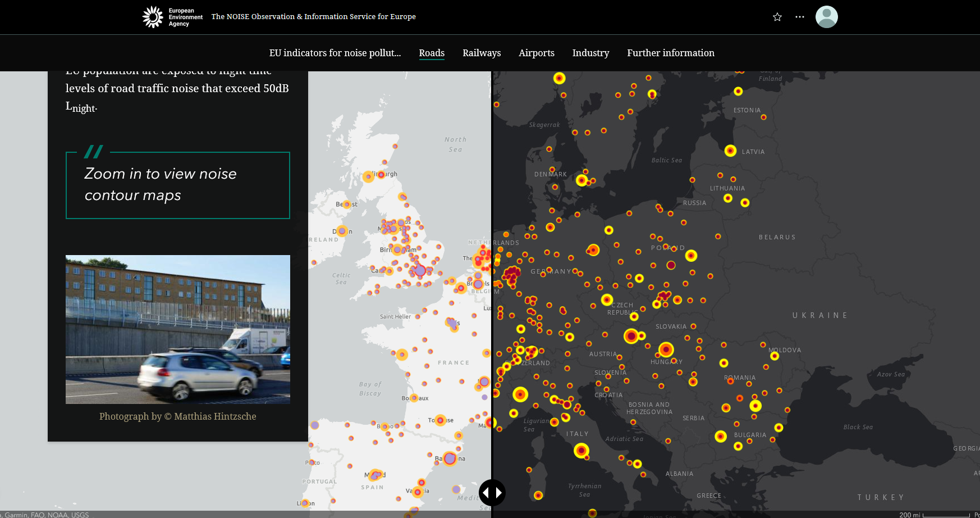Select the Roads tab
The image size is (980, 518).
(432, 53)
